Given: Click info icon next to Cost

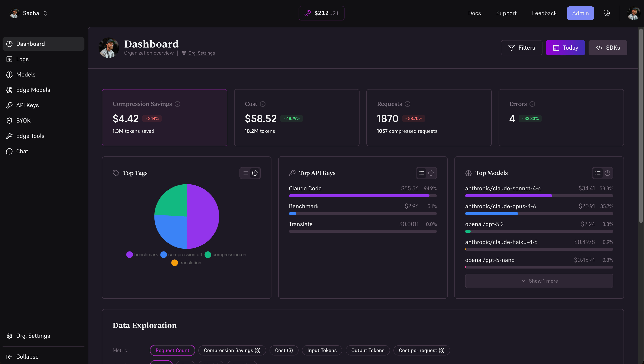Looking at the screenshot, I should (x=263, y=104).
